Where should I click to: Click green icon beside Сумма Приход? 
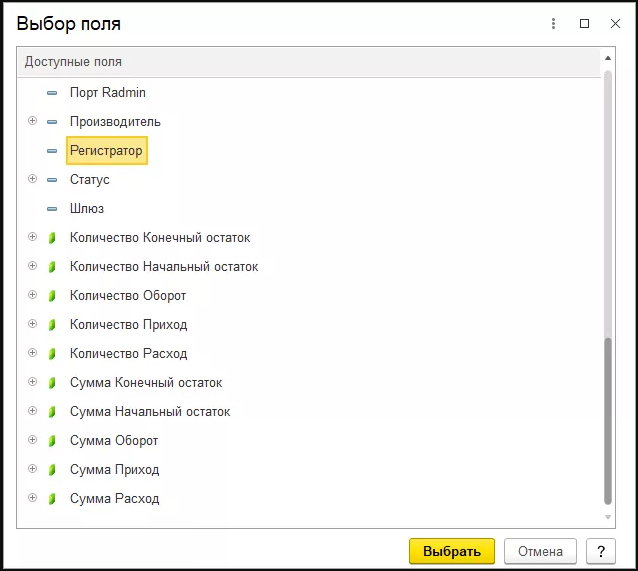pyautogui.click(x=52, y=470)
